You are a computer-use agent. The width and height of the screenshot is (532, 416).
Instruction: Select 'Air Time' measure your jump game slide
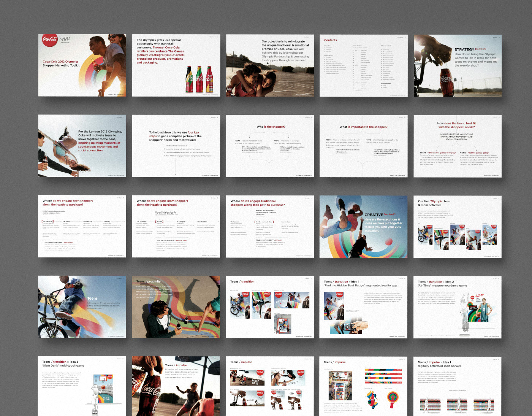458,307
